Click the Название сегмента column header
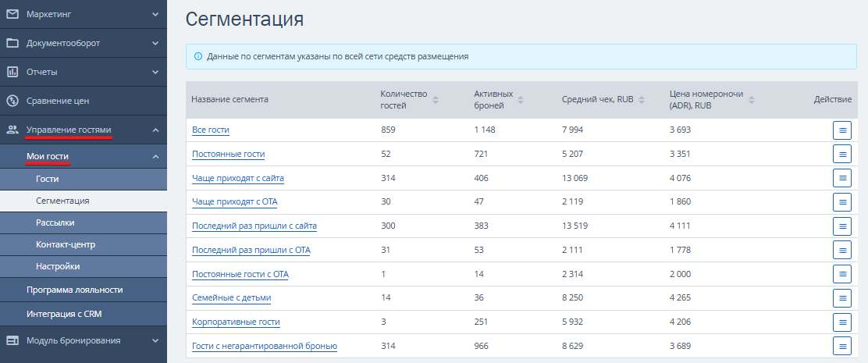This screenshot has width=868, height=363. tap(229, 100)
